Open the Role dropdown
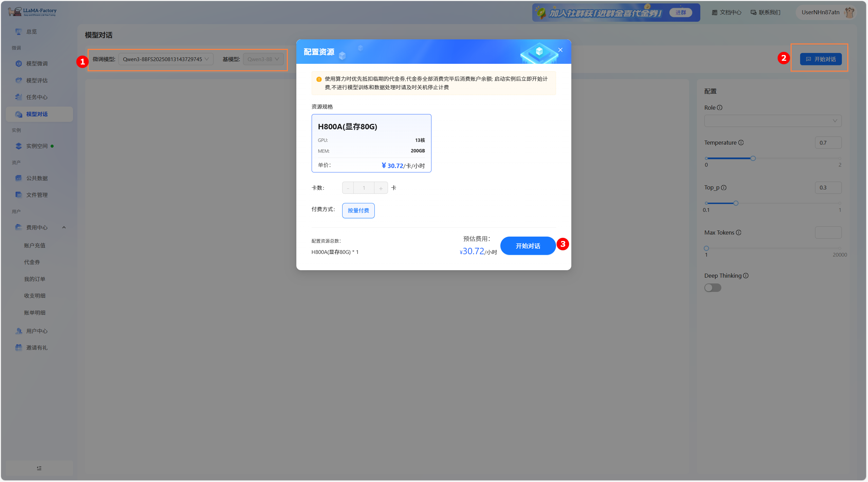 pos(773,121)
